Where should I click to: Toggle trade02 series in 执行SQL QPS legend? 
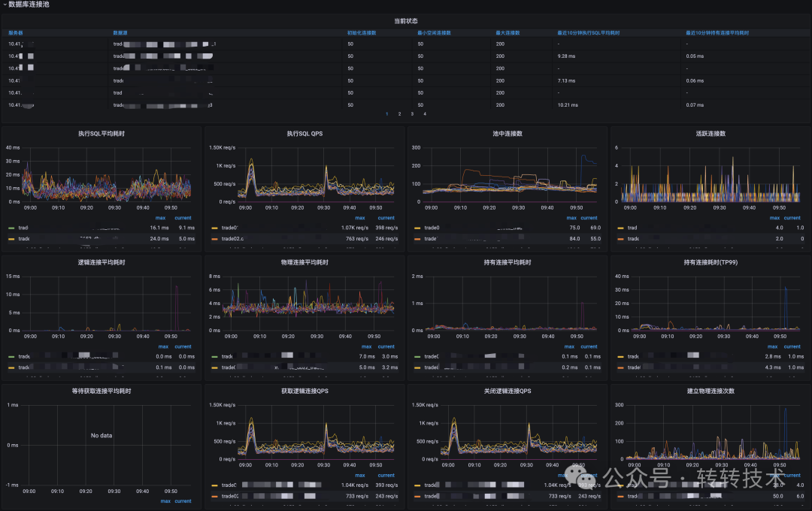[x=232, y=239]
